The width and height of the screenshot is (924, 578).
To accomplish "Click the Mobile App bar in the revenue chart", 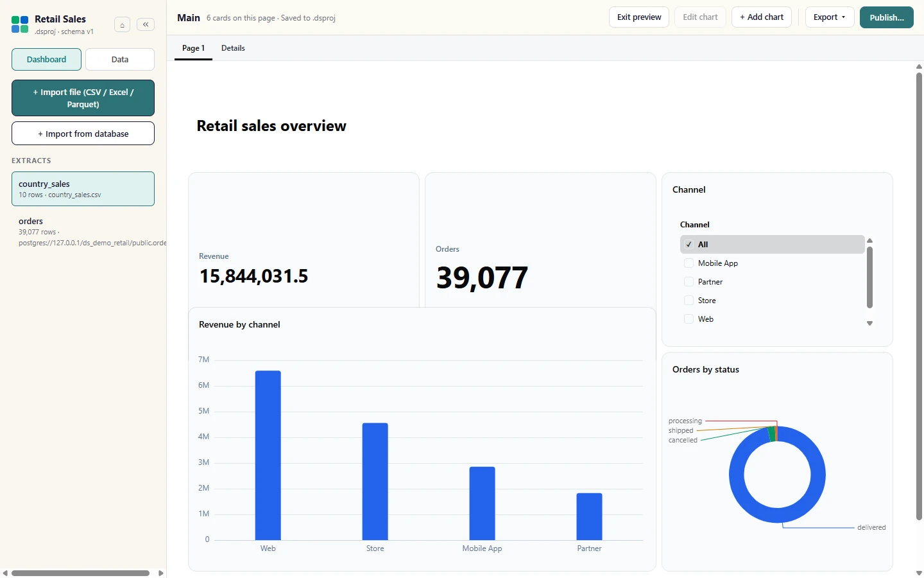I will coord(483,504).
